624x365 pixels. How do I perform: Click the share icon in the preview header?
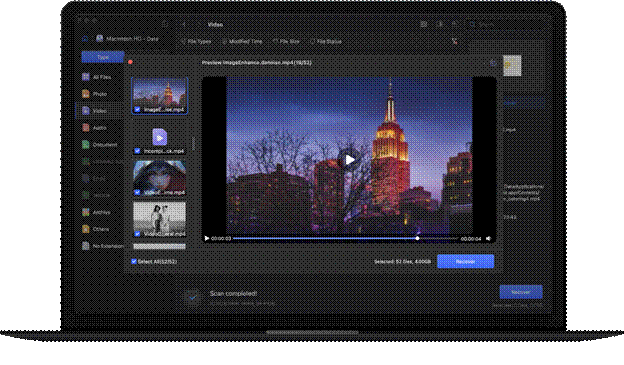click(x=493, y=62)
